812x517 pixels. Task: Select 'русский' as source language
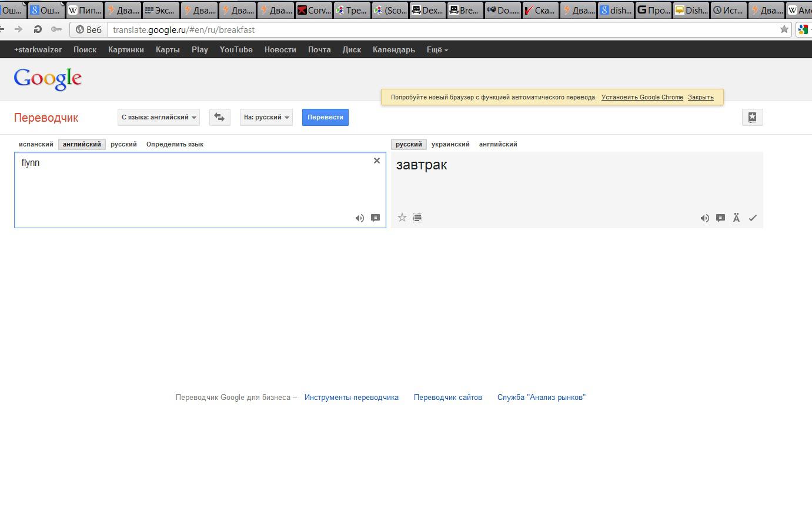(x=123, y=144)
